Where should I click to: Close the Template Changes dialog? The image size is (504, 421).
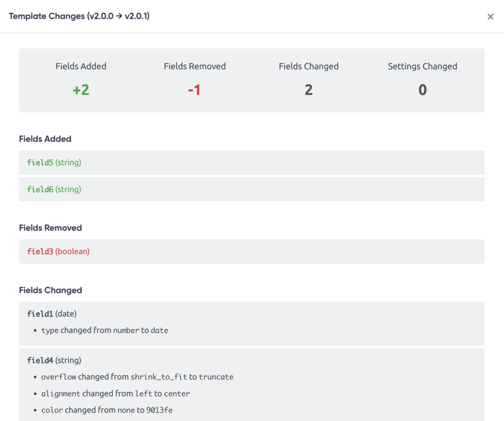click(490, 17)
